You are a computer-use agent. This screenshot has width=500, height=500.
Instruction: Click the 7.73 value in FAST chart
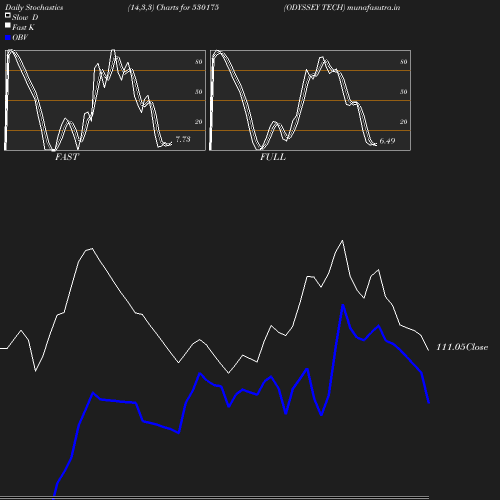click(x=183, y=139)
